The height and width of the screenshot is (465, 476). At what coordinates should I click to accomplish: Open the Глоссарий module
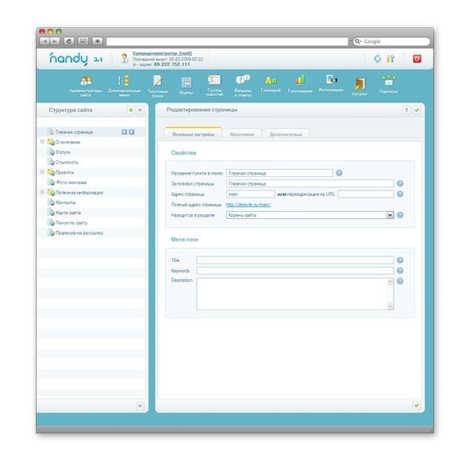point(271,84)
